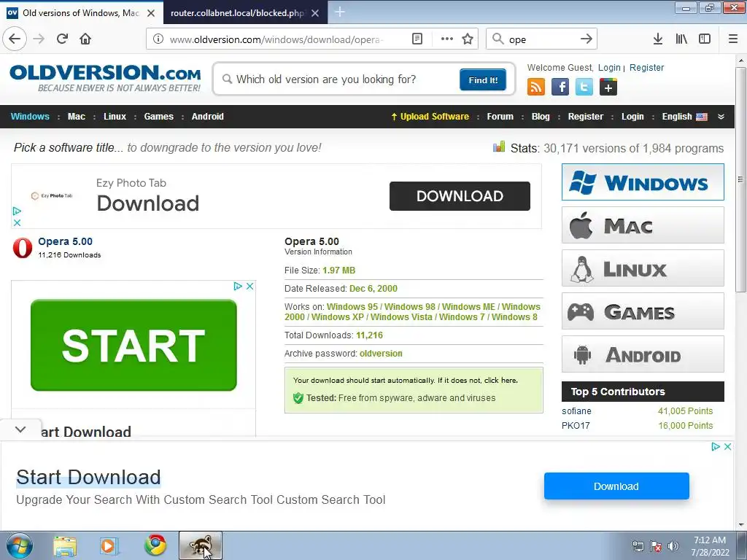Image resolution: width=747 pixels, height=560 pixels.
Task: Open the volume speaker tray icon
Action: click(x=673, y=546)
